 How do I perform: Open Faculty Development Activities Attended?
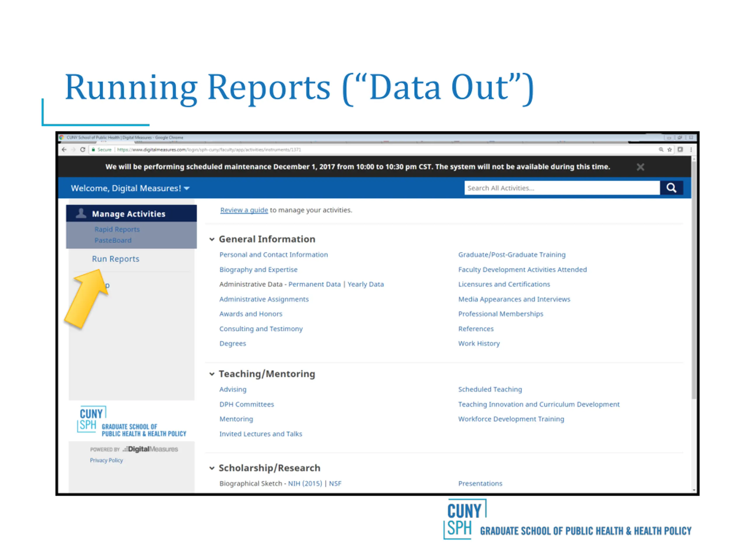(x=522, y=269)
